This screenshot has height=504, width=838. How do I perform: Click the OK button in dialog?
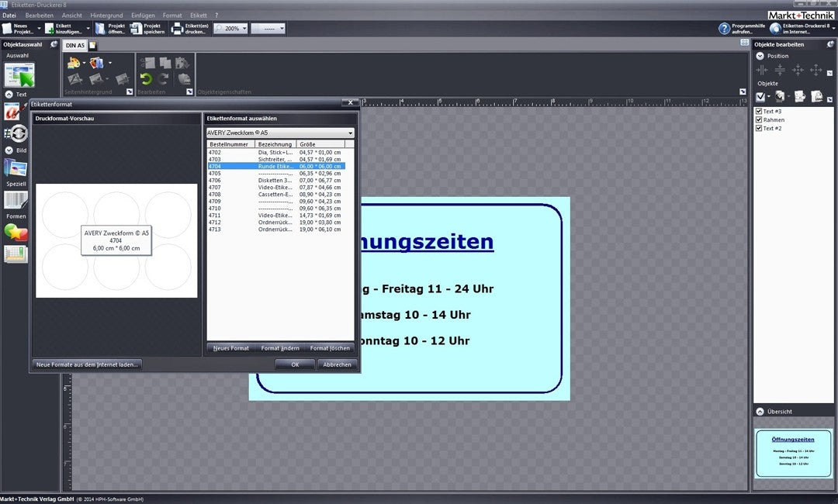click(295, 364)
